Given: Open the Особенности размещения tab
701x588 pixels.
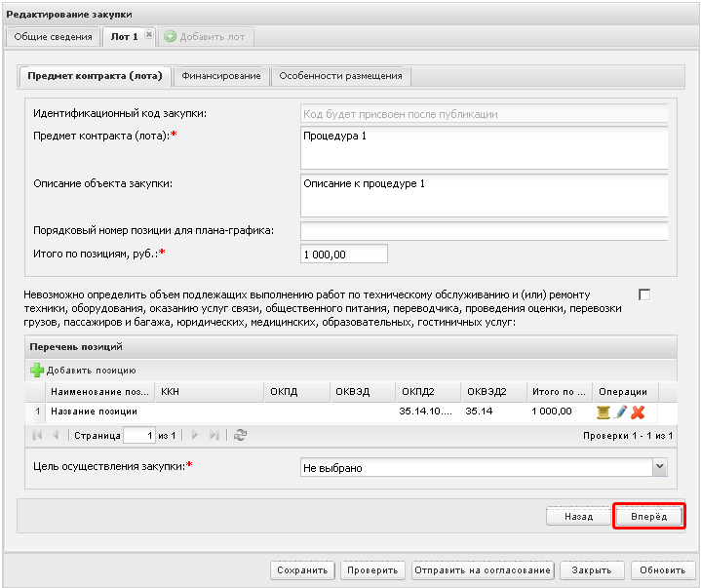Looking at the screenshot, I should tap(340, 76).
